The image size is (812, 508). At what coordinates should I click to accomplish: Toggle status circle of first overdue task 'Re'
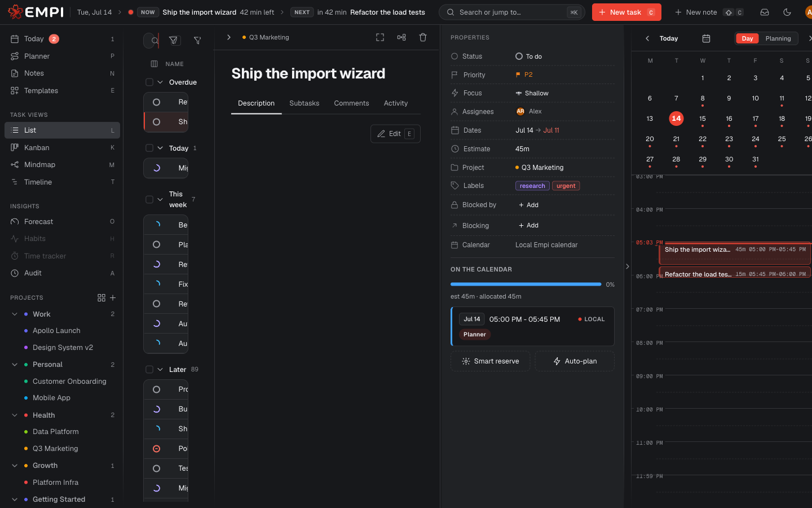click(x=157, y=102)
